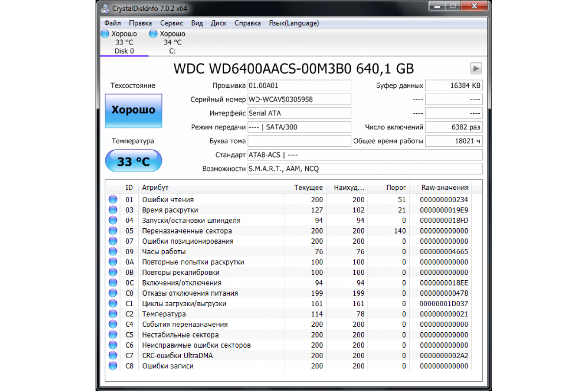Click the Число включений 6382 field
Screen dimensions: 588x391
pos(454,127)
